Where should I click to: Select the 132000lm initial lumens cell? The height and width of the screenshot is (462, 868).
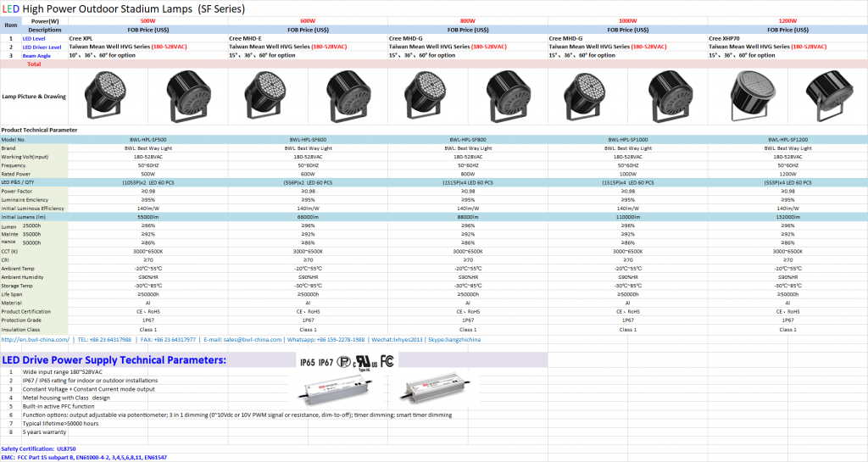point(787,217)
